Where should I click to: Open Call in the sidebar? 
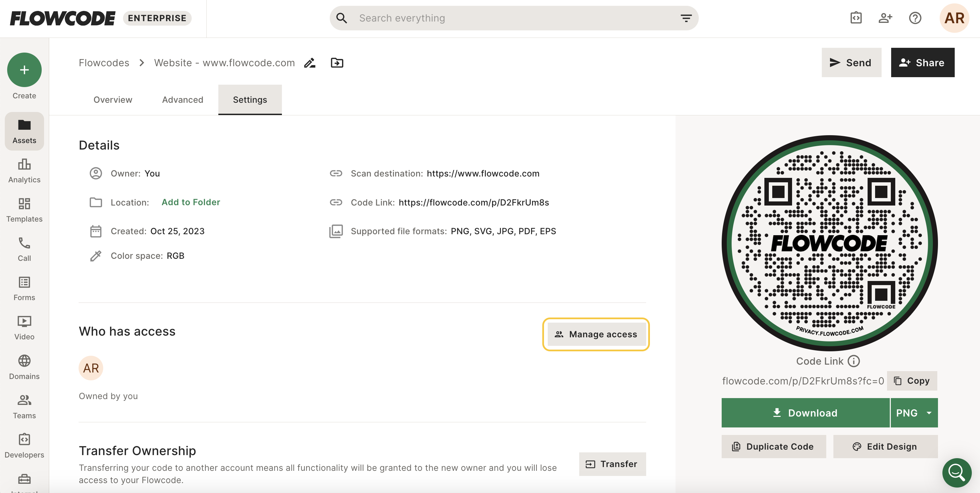24,249
